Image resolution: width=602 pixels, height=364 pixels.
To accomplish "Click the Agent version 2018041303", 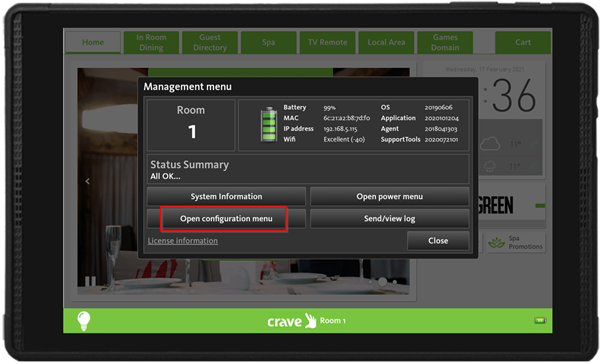I will click(441, 129).
